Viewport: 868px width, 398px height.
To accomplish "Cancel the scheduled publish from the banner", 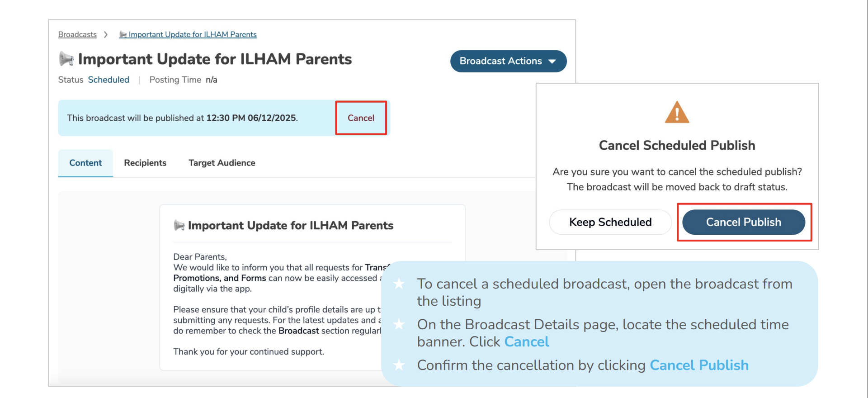I will 361,118.
